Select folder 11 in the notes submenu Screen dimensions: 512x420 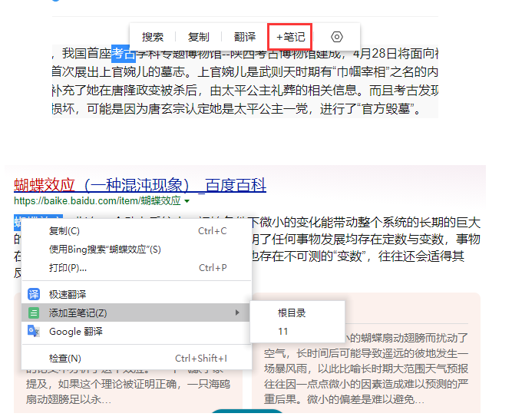point(298,332)
